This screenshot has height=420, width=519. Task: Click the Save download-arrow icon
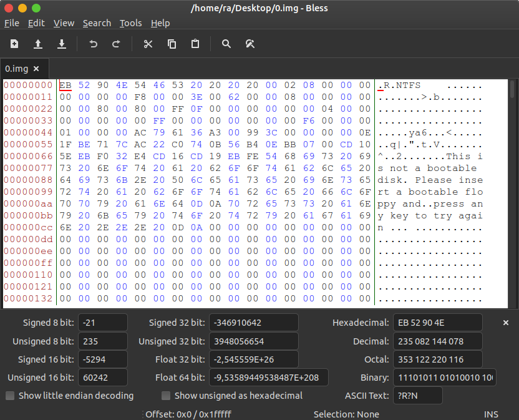tap(62, 44)
